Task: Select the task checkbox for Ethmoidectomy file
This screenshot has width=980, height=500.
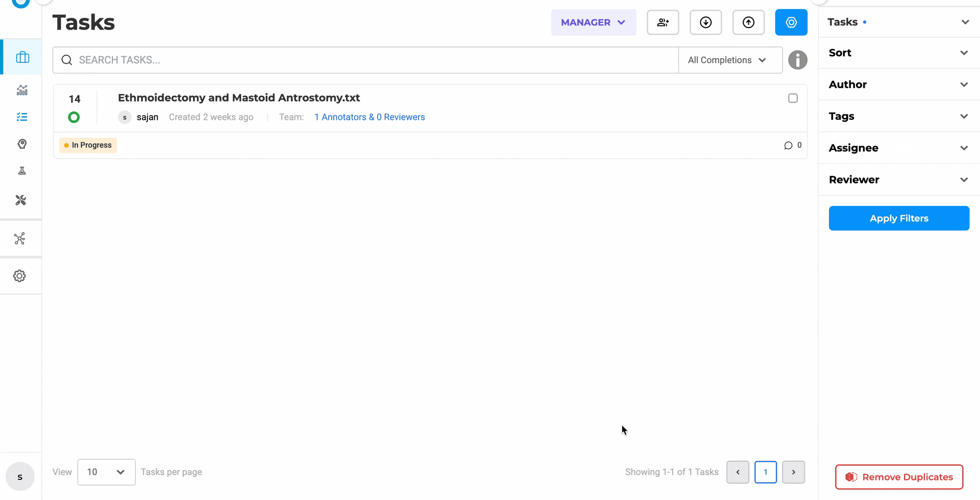Action: (793, 98)
